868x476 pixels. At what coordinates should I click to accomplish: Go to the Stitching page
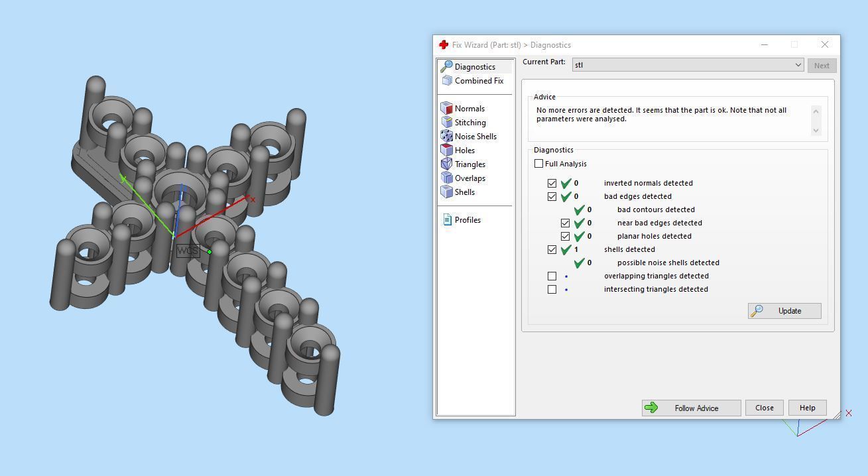point(470,123)
